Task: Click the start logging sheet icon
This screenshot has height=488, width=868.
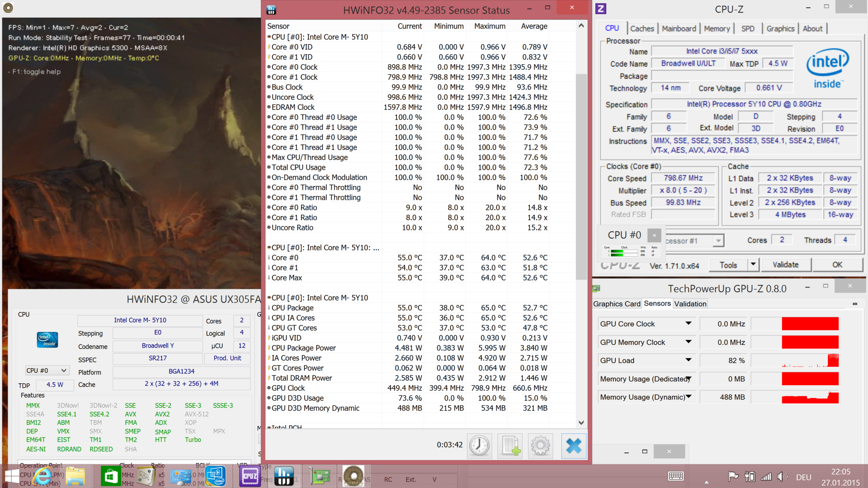Action: [x=510, y=446]
